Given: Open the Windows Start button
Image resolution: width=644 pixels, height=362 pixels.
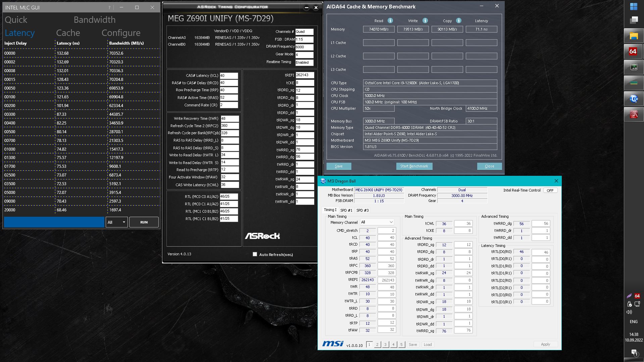Looking at the screenshot, I should pyautogui.click(x=634, y=7).
